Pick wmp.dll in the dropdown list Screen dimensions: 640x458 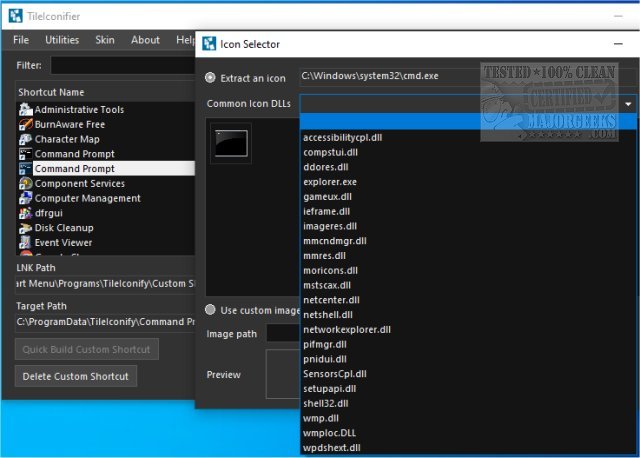point(469,418)
